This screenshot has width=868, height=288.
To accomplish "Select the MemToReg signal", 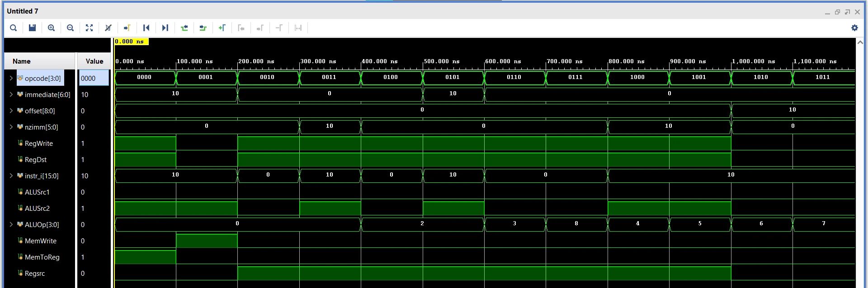I will point(42,257).
